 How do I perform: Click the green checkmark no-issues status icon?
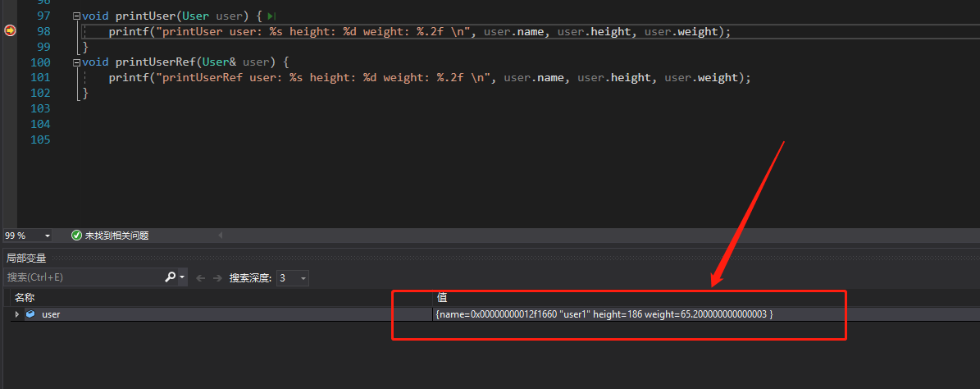tap(76, 236)
